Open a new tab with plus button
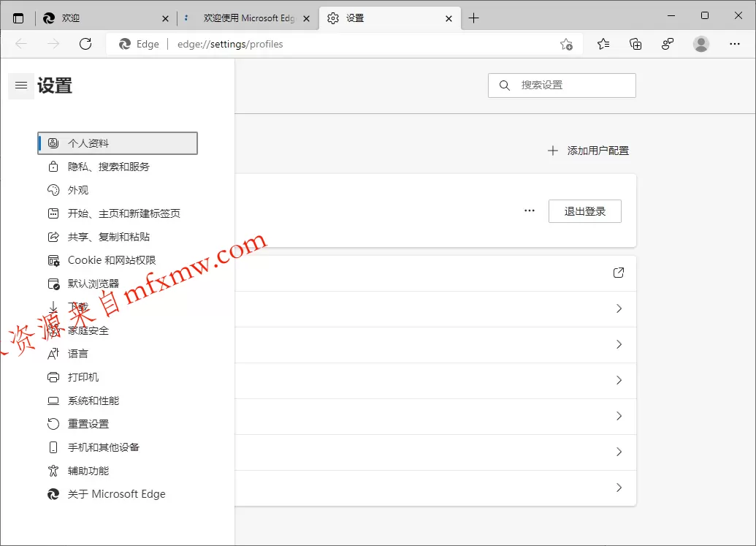 pos(474,18)
